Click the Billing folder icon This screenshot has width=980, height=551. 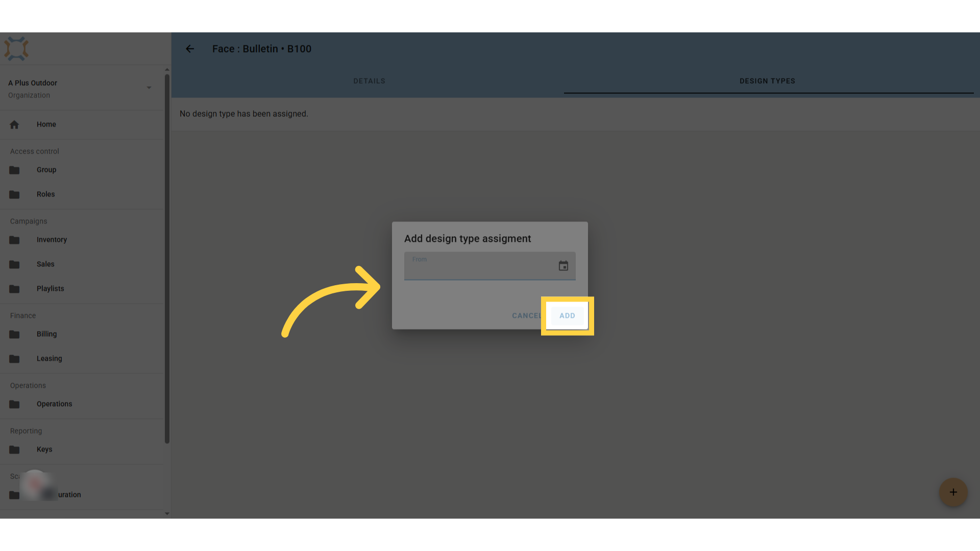pyautogui.click(x=14, y=334)
